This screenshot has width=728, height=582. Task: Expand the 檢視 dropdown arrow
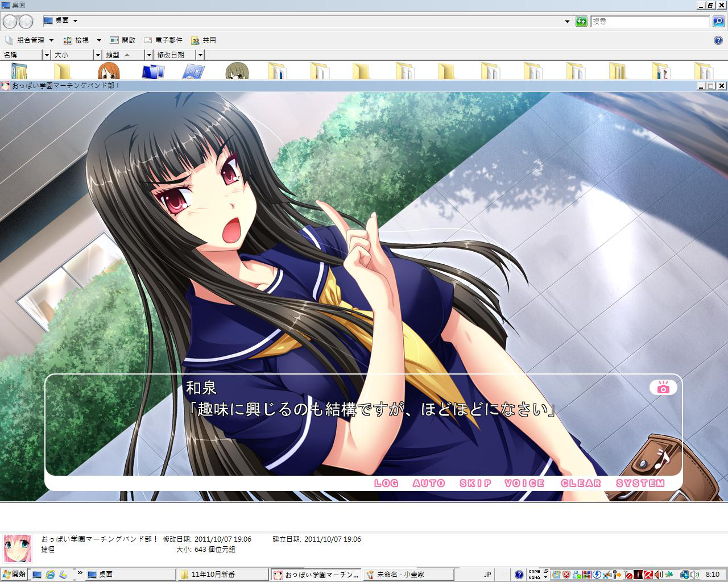tap(98, 40)
